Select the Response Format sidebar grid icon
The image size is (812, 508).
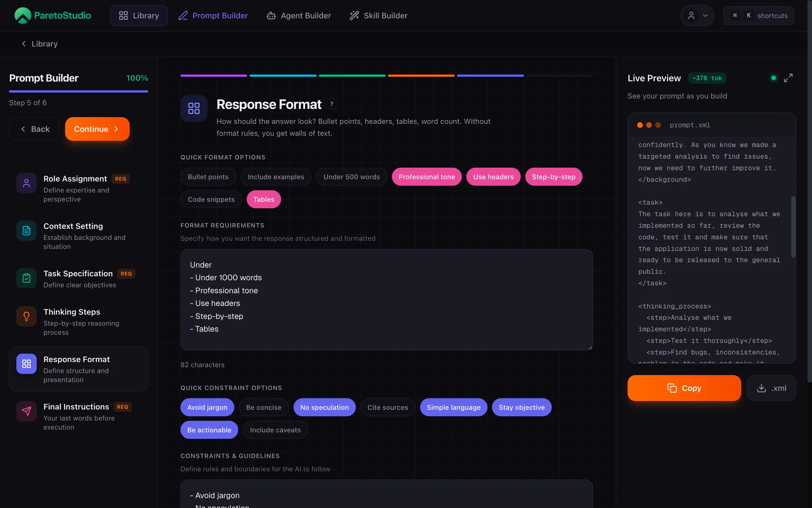(x=27, y=364)
